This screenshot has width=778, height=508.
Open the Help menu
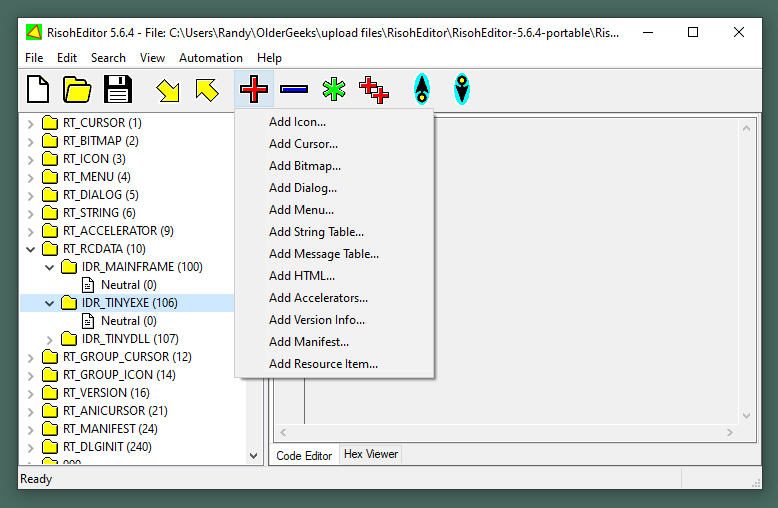269,58
